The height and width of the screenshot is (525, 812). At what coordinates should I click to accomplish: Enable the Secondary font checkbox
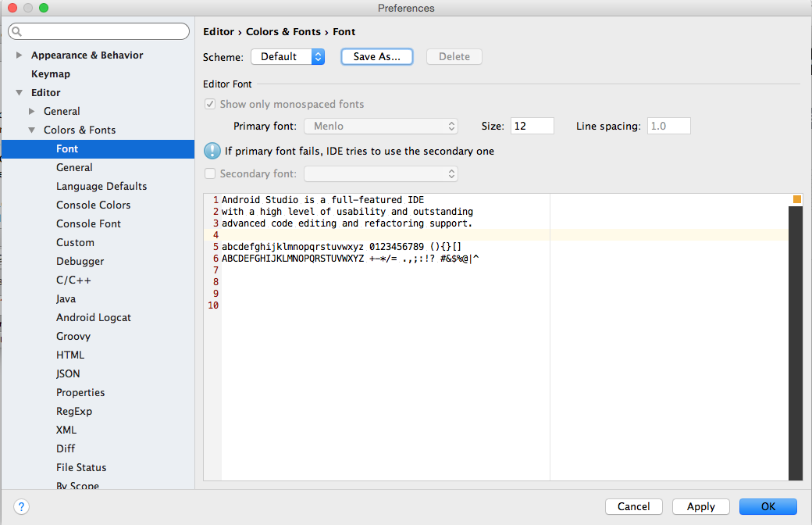click(x=210, y=173)
